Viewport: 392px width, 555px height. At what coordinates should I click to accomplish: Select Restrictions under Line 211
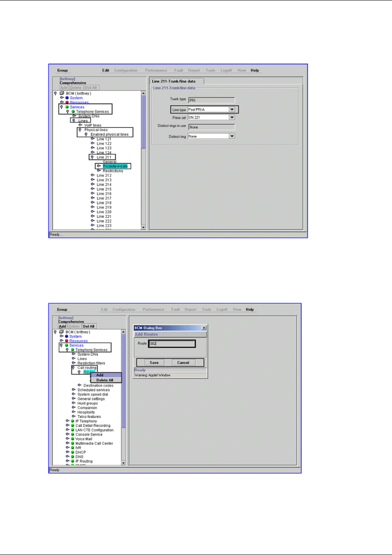(113, 171)
